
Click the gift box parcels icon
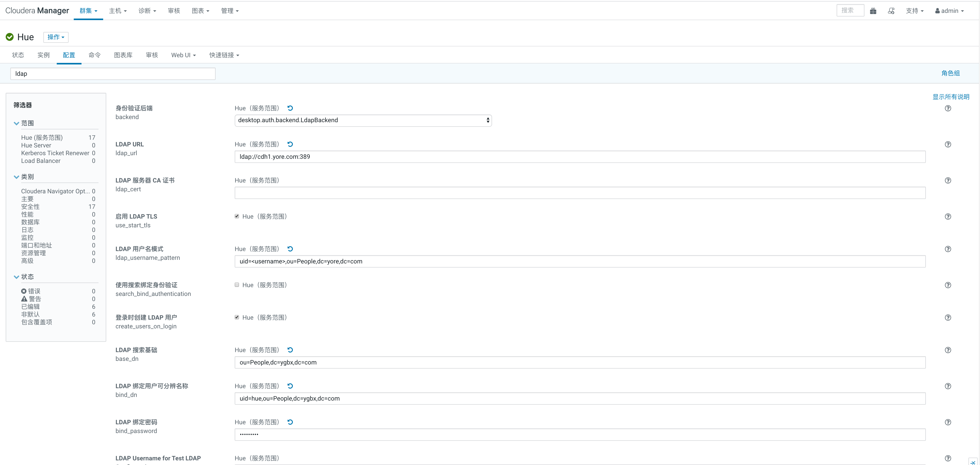coord(873,11)
